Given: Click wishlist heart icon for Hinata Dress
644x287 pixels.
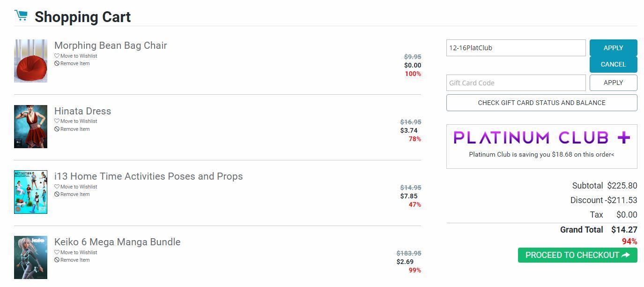Looking at the screenshot, I should pyautogui.click(x=57, y=121).
